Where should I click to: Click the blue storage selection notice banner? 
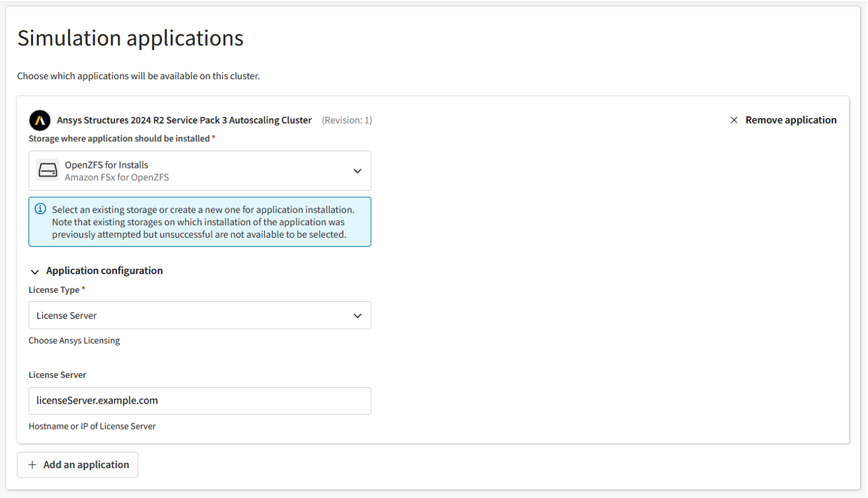199,221
